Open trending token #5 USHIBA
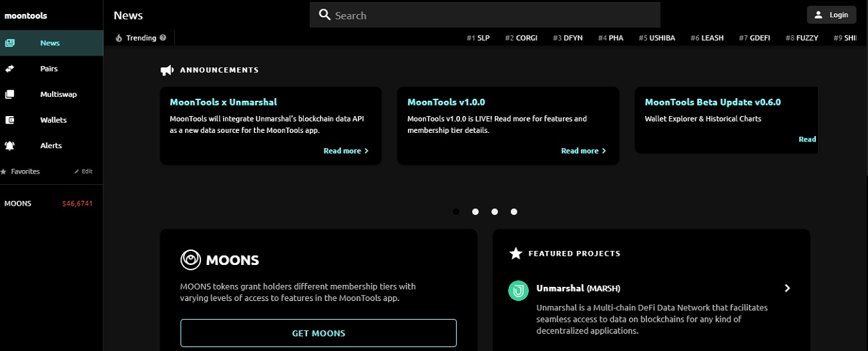This screenshot has height=351, width=868. pos(657,38)
